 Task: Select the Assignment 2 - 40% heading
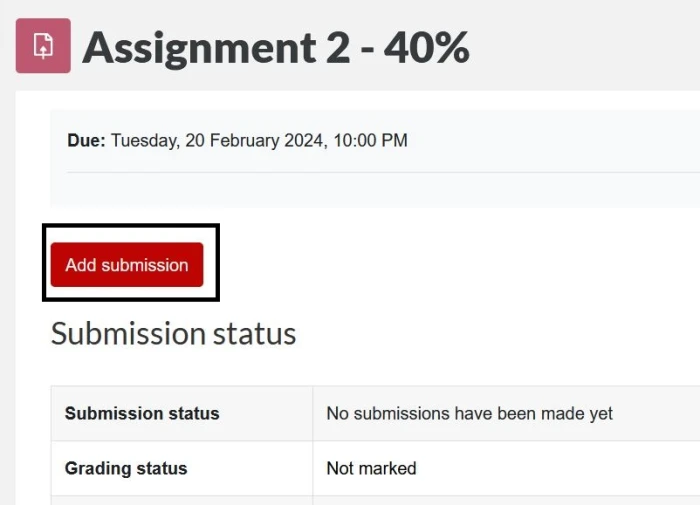pos(275,48)
